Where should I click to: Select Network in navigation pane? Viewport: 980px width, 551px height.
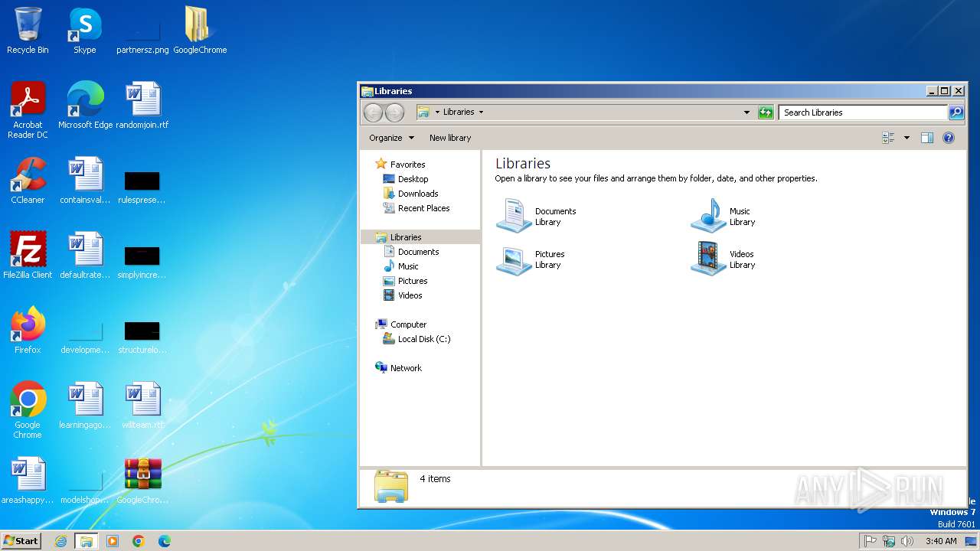406,368
